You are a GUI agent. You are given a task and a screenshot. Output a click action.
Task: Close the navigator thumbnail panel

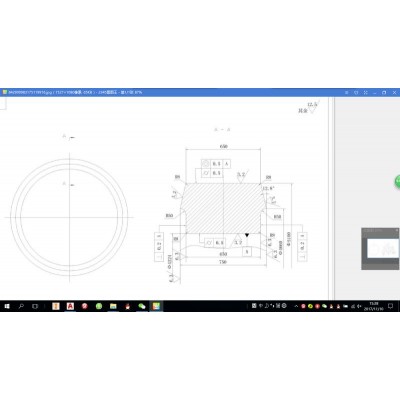(x=397, y=230)
